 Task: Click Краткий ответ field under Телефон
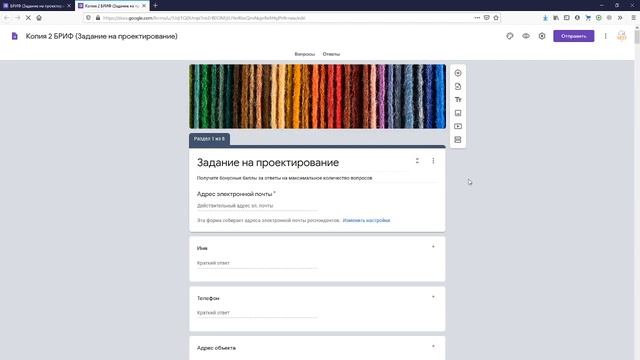pos(257,313)
